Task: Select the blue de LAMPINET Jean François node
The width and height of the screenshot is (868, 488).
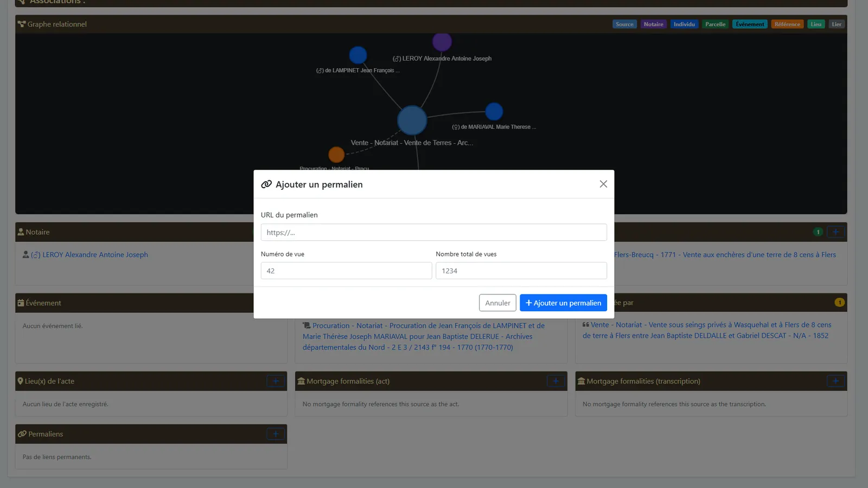Action: pos(358,55)
